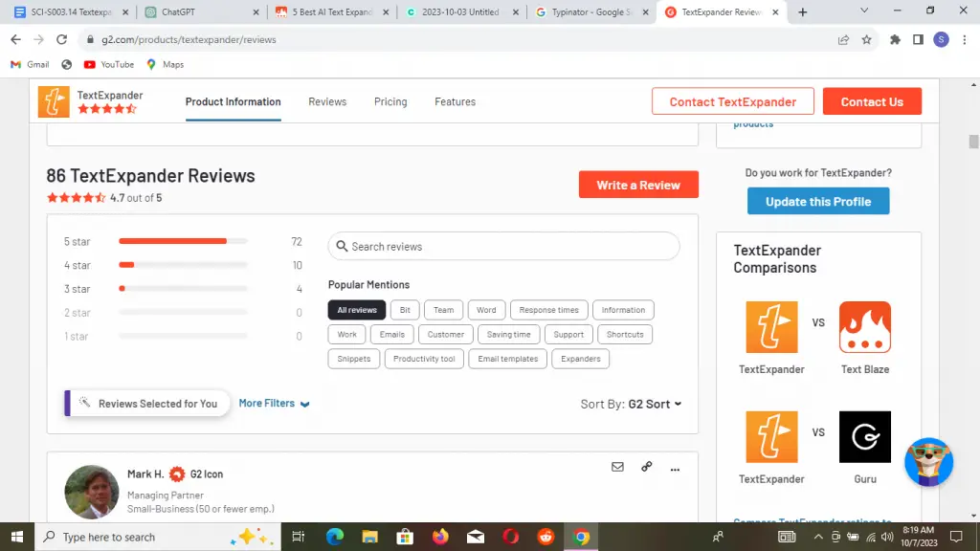The height and width of the screenshot is (551, 980).
Task: Open File Explorer from taskbar
Action: pyautogui.click(x=370, y=537)
